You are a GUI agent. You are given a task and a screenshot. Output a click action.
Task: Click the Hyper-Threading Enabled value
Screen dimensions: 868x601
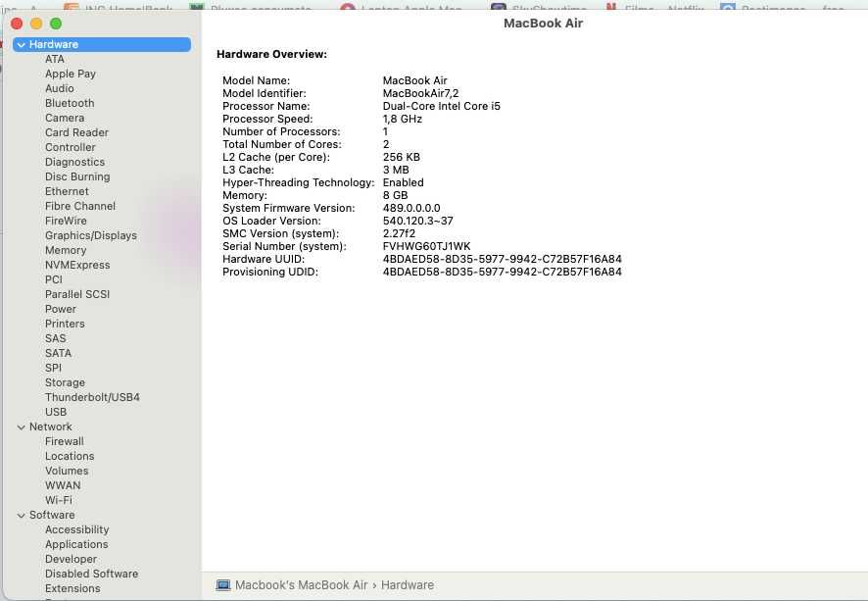click(403, 182)
